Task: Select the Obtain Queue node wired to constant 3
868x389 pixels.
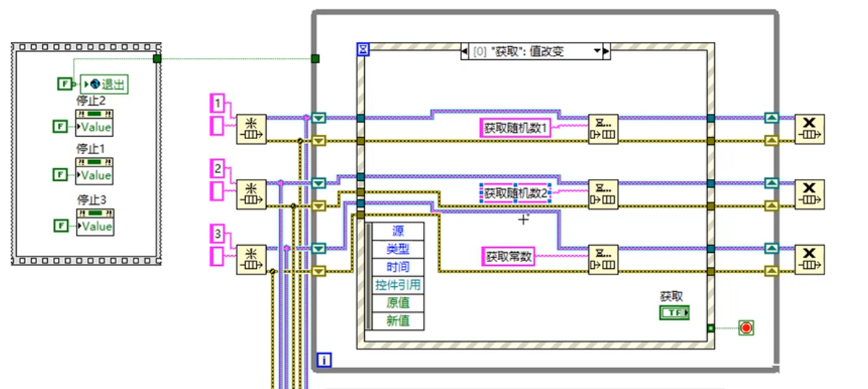Action: click(x=252, y=259)
